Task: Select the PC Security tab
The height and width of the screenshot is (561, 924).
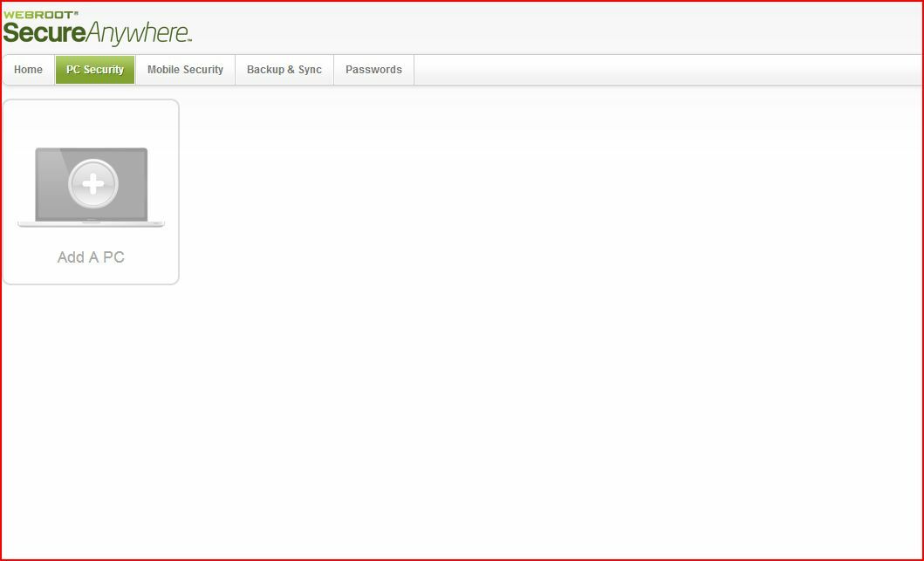Action: point(95,70)
